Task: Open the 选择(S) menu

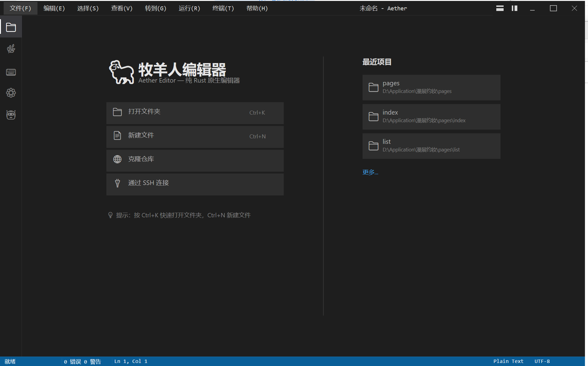Action: click(x=88, y=8)
